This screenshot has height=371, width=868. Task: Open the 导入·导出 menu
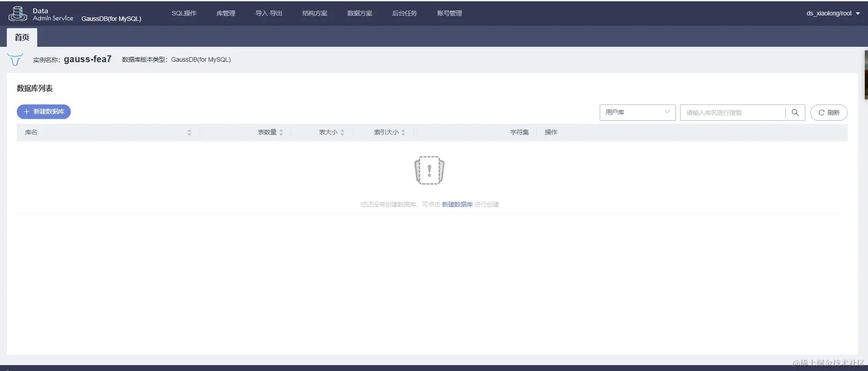269,14
